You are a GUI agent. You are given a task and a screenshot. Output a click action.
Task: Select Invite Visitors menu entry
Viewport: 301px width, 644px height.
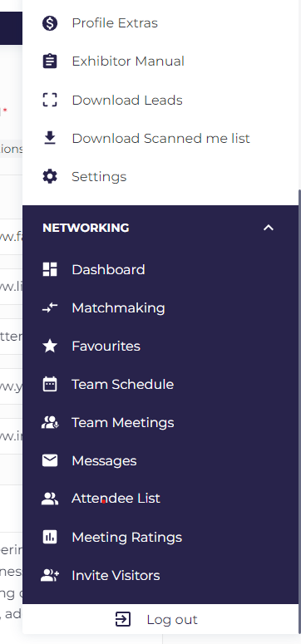[x=160, y=575]
